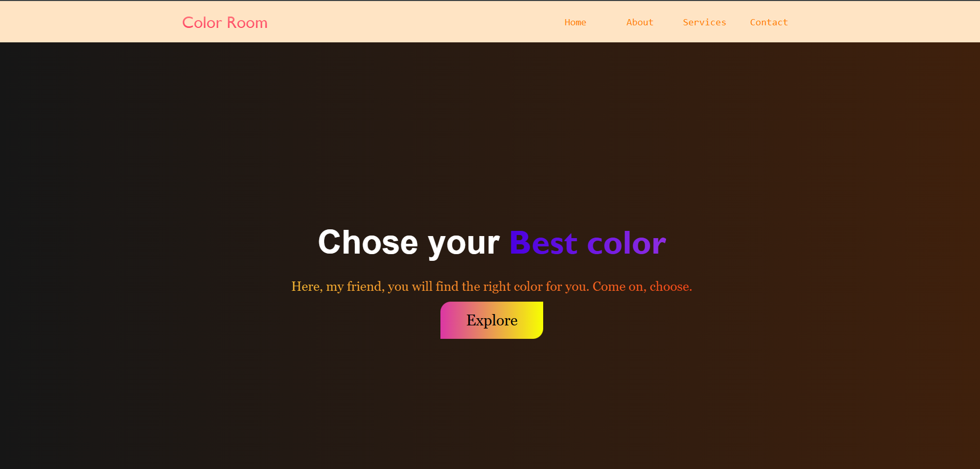Click the purple word 'color' in heading
The height and width of the screenshot is (469, 980).
pos(626,243)
